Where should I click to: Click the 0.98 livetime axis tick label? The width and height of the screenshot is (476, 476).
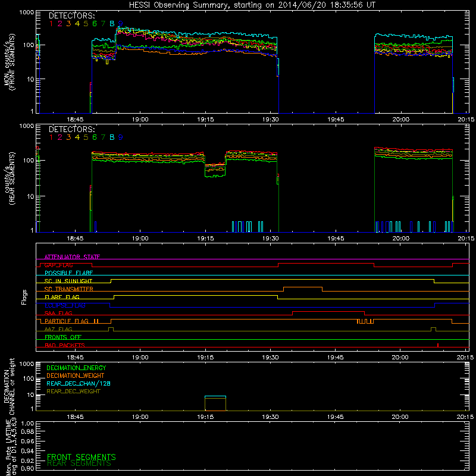(27, 432)
